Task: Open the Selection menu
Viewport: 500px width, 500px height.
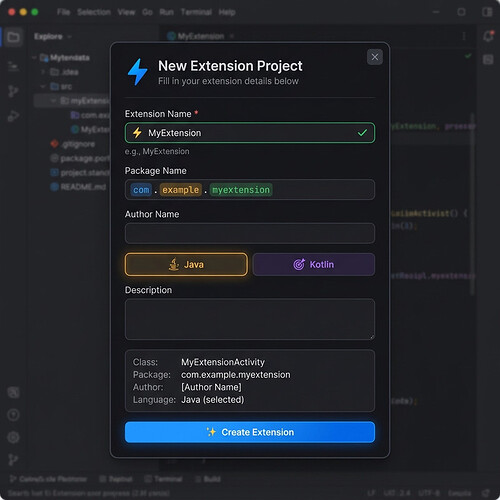Action: [94, 12]
